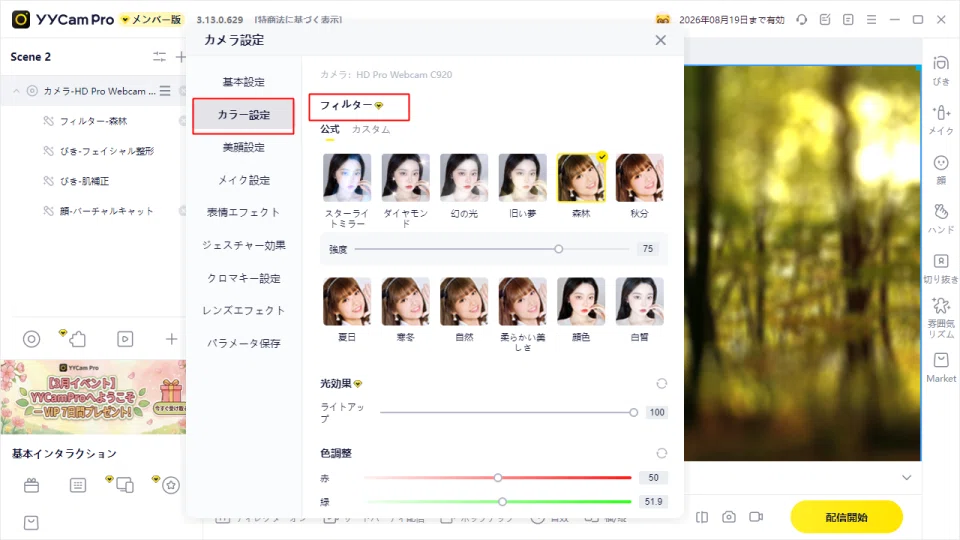Open the パラメータ保存 section
This screenshot has width=960, height=540.
point(243,343)
